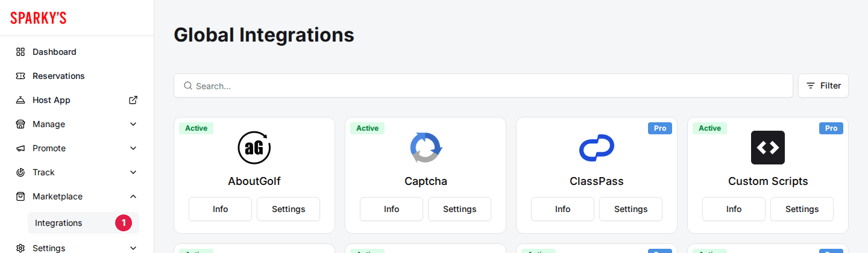Click the Captcha Active badge
The width and height of the screenshot is (868, 253).
pyautogui.click(x=367, y=128)
